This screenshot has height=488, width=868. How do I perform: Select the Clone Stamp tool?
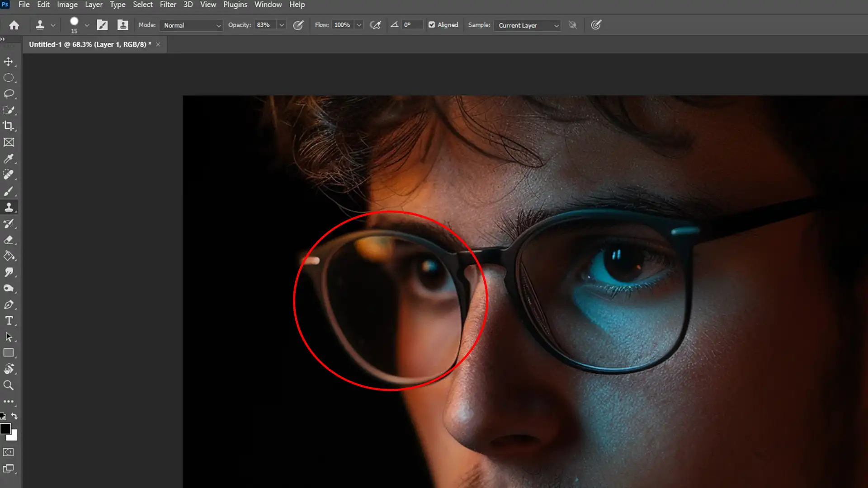(x=9, y=207)
